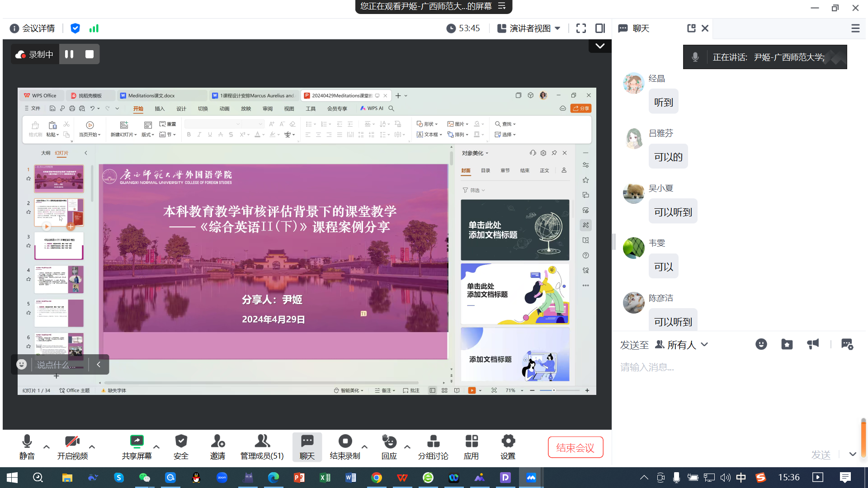Toggle the side panel layout icon
Screen dimensions: 868x488
pyautogui.click(x=600, y=28)
